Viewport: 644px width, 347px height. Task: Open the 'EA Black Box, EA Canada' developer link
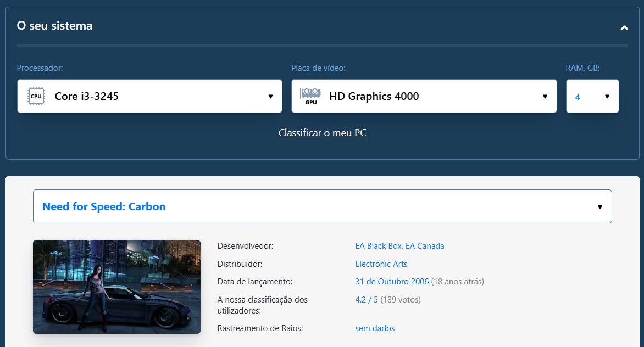399,246
